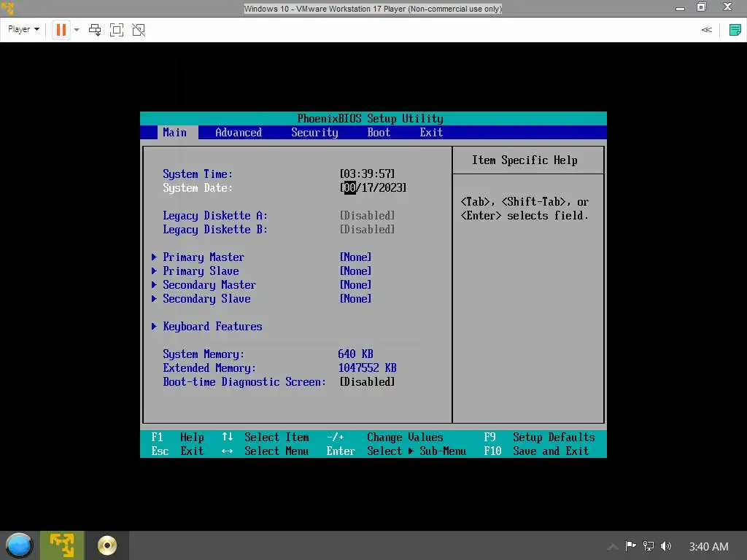Click Select Menu footer label
The width and height of the screenshot is (747, 560).
(276, 451)
